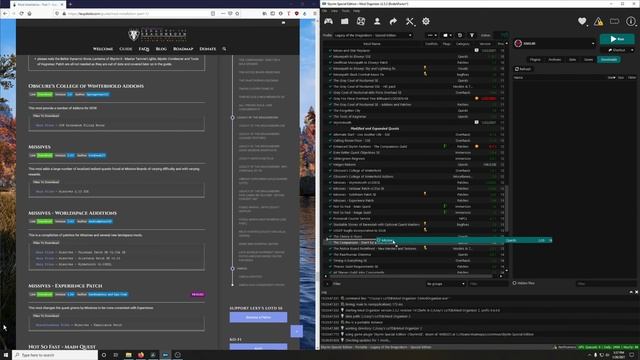
Task: Uncheck Missives - Experience Patch mod
Action: pos(330,200)
